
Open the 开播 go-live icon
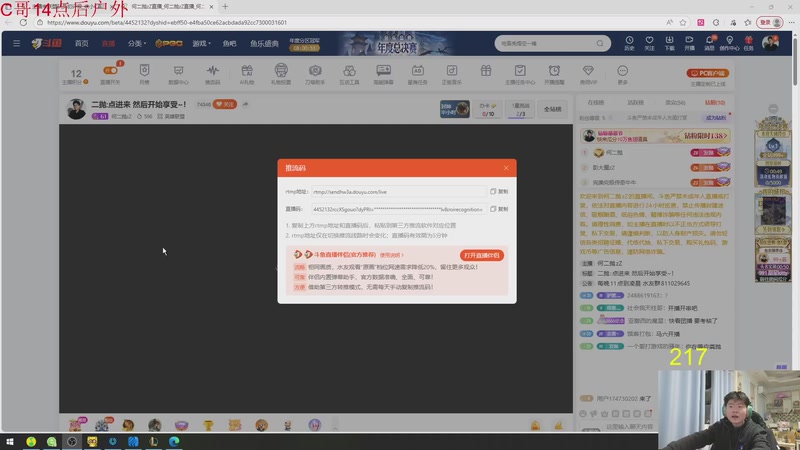689,43
